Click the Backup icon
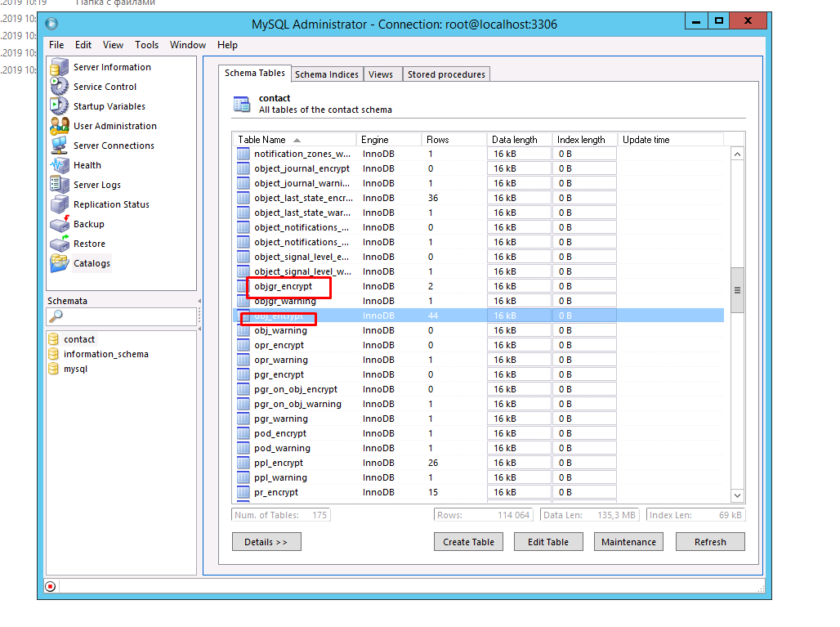 point(60,224)
